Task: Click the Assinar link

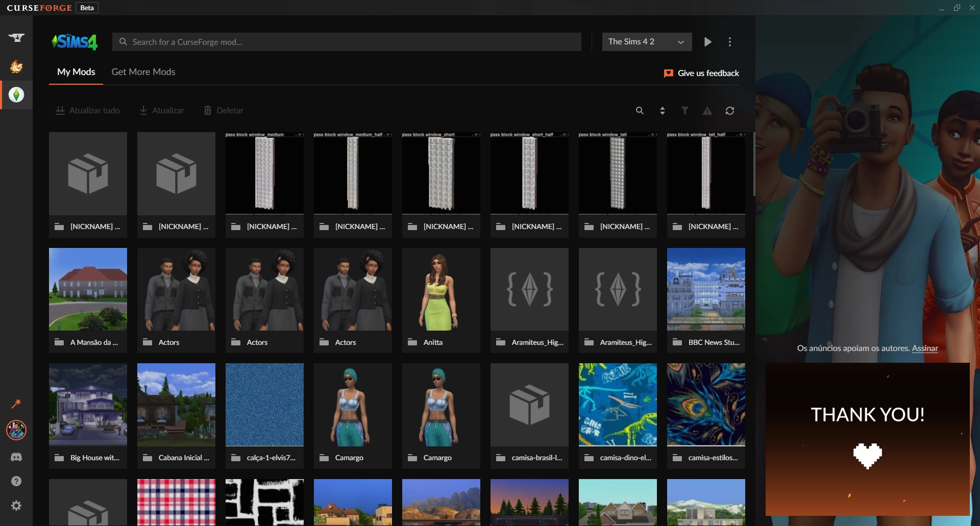Action: click(925, 348)
